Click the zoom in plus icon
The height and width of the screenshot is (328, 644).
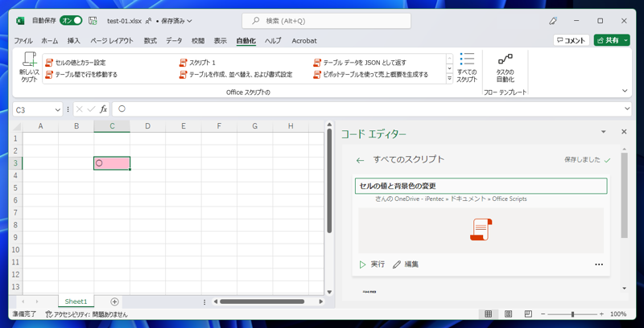coord(601,314)
